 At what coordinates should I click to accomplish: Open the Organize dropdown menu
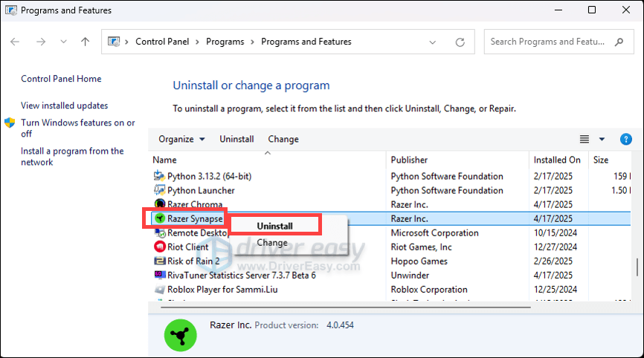pos(182,139)
